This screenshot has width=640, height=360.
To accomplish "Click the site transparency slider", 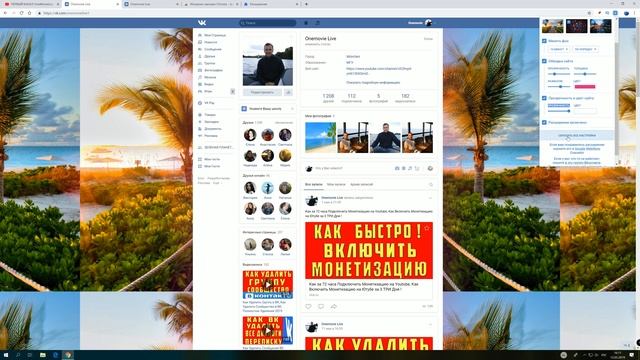I will click(x=559, y=111).
